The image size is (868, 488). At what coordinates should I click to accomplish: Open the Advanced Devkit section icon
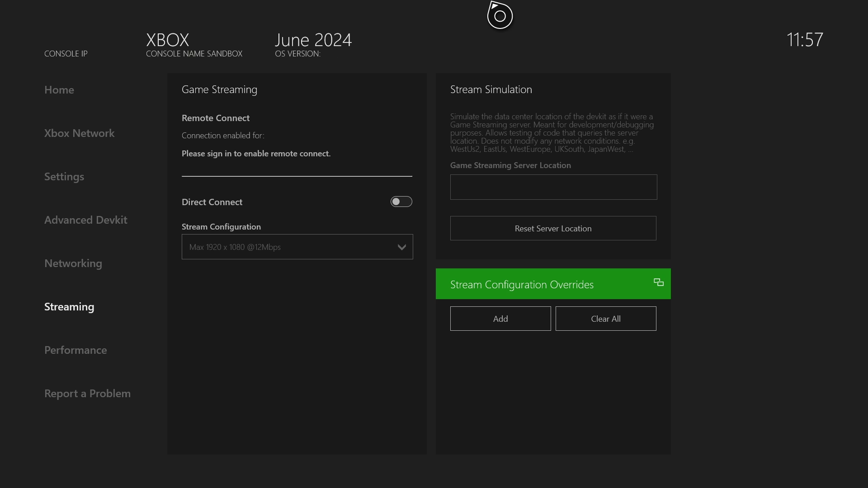coord(85,219)
